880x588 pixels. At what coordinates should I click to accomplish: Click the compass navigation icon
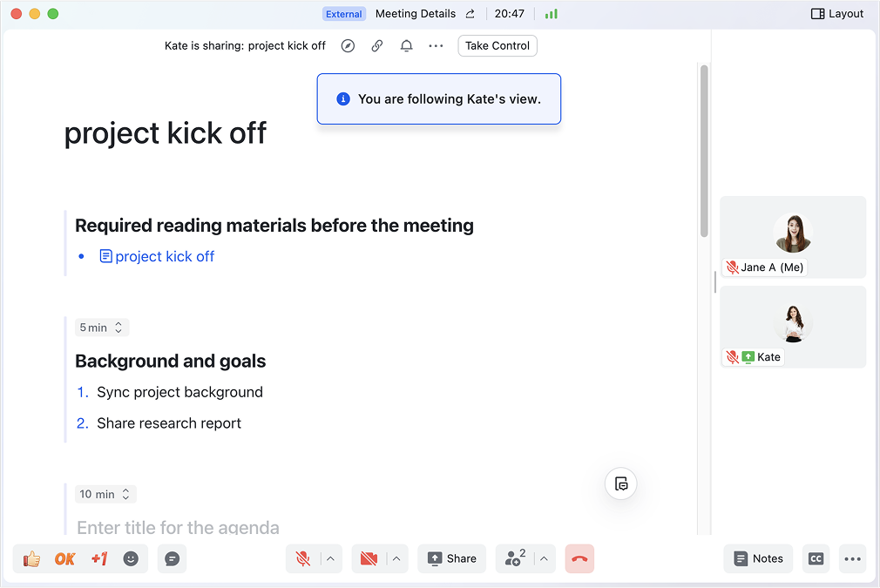348,46
